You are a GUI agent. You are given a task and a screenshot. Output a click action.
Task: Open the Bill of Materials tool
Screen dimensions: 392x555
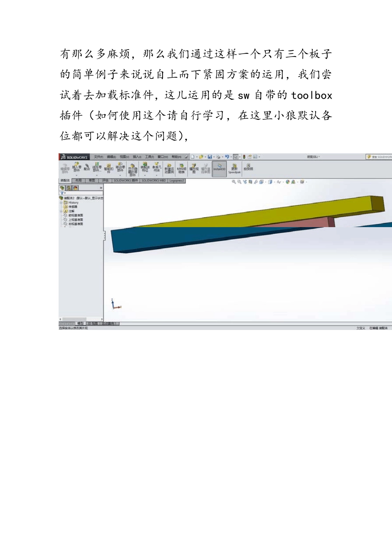[x=182, y=168]
